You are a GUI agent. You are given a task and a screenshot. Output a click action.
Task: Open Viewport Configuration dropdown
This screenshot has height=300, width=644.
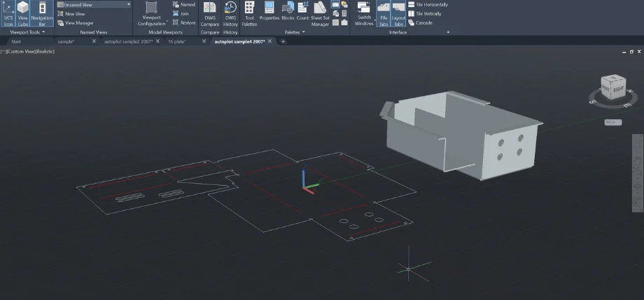152,13
